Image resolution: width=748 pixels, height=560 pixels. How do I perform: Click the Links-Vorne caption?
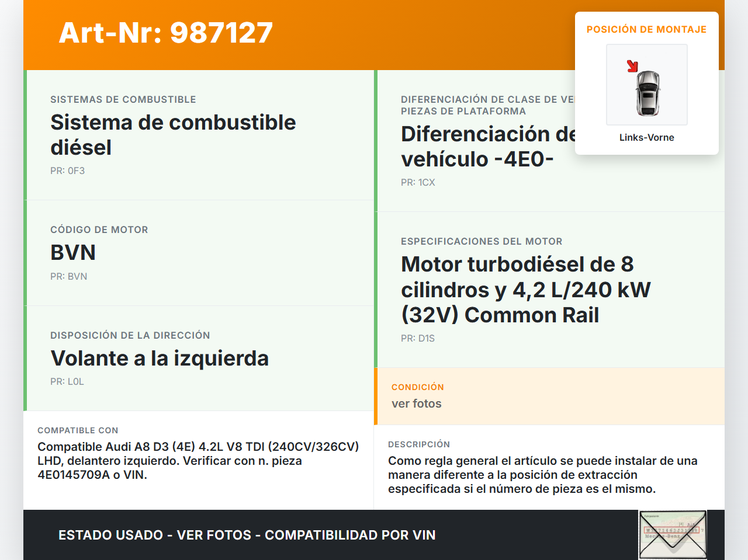[647, 137]
